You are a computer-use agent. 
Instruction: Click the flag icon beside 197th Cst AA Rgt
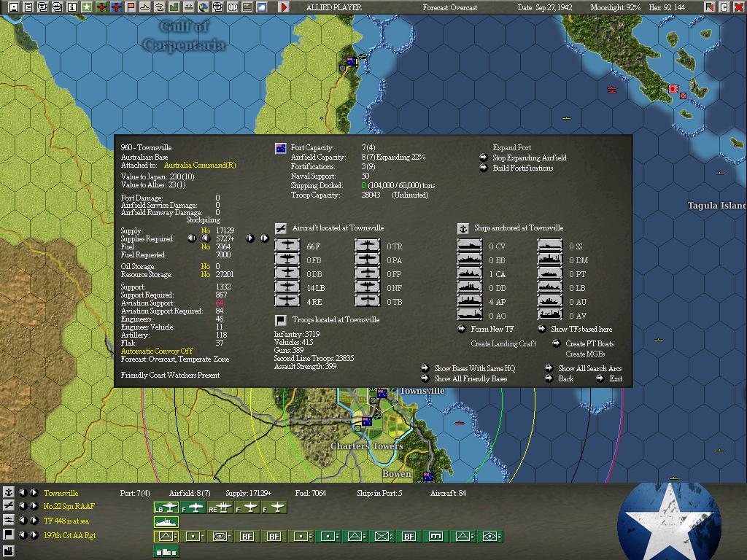click(x=9, y=534)
